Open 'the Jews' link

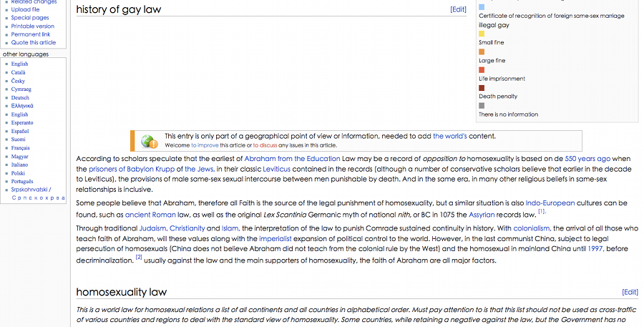pos(199,169)
